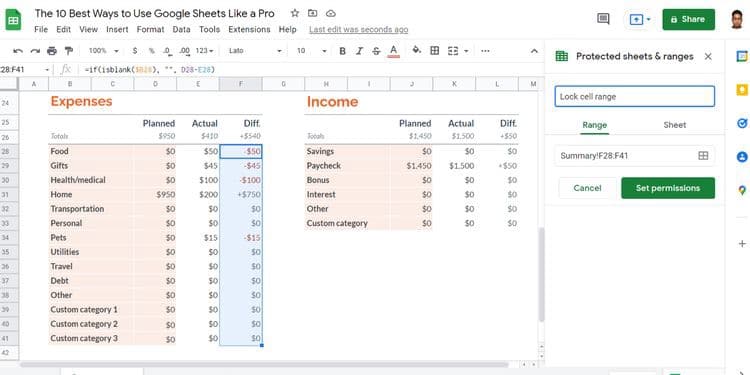Viewport: 750px width, 375px height.
Task: Open the text color picker
Action: pos(394,51)
